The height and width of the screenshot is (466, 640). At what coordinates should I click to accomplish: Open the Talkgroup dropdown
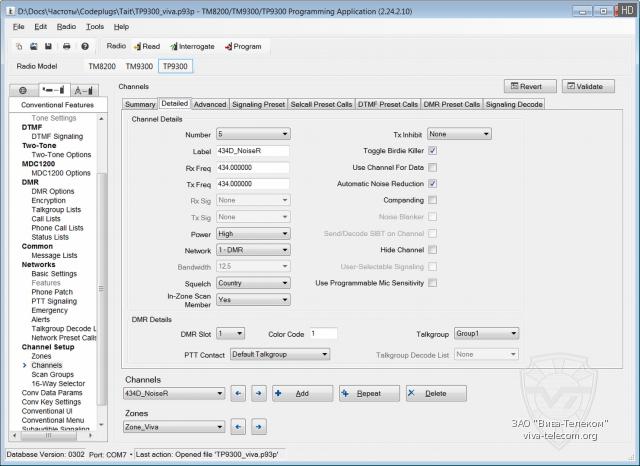pos(486,333)
